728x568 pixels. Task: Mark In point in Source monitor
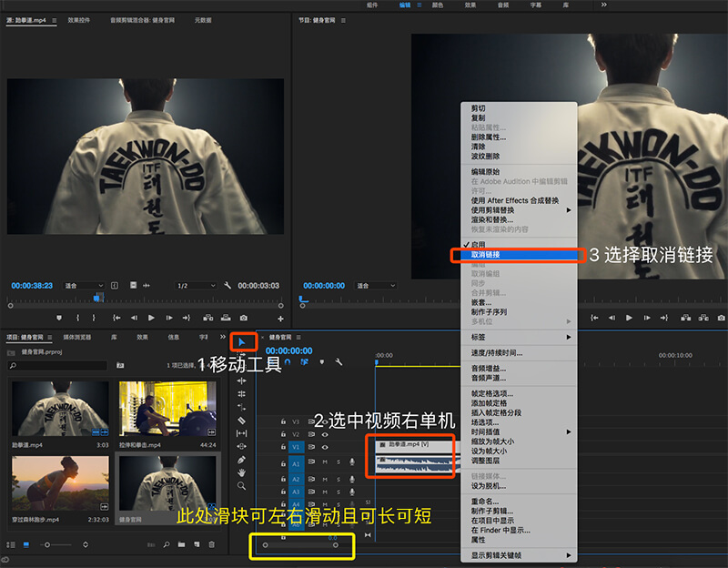[77, 318]
